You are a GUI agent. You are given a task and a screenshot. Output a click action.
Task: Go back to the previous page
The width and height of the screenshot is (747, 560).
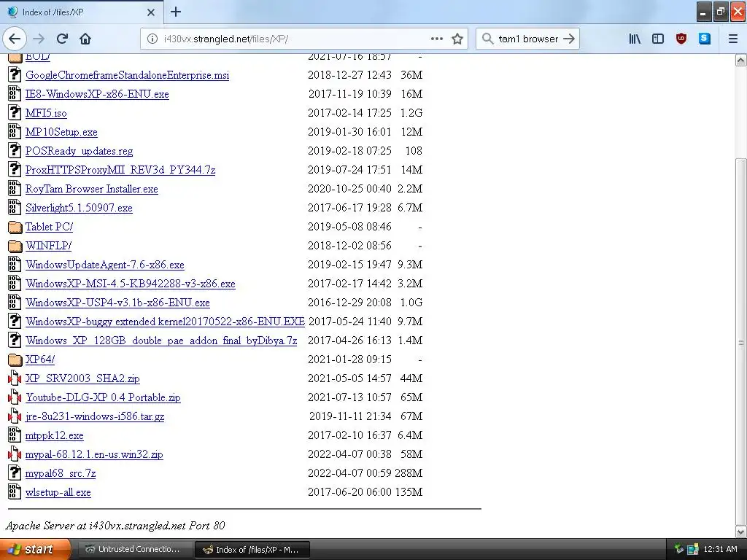[15, 39]
